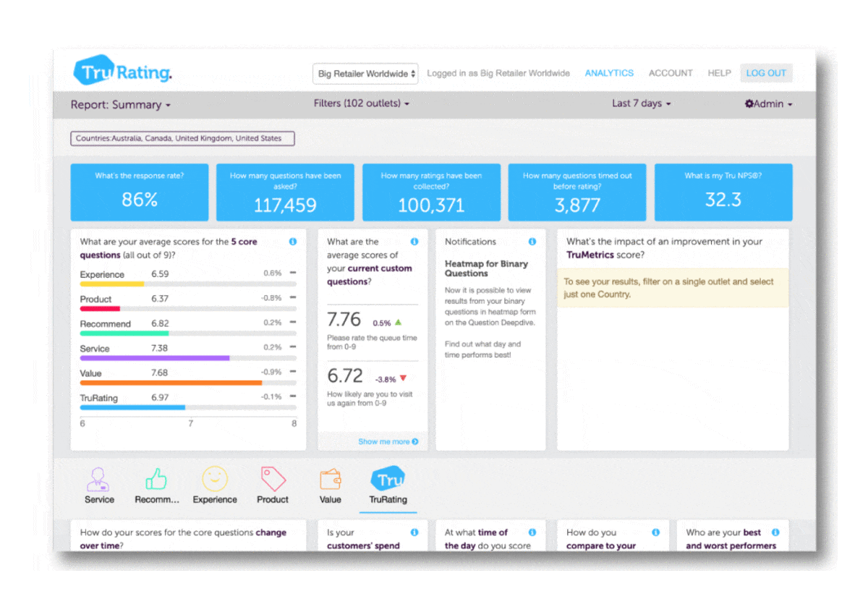Open the HELP menu item
This screenshot has height=599, width=868.
719,73
